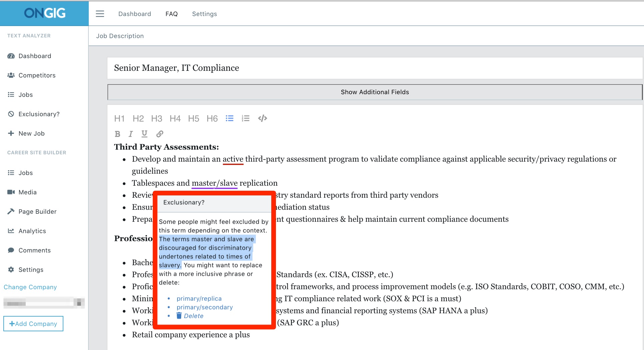Toggle bold formatting

tap(117, 134)
